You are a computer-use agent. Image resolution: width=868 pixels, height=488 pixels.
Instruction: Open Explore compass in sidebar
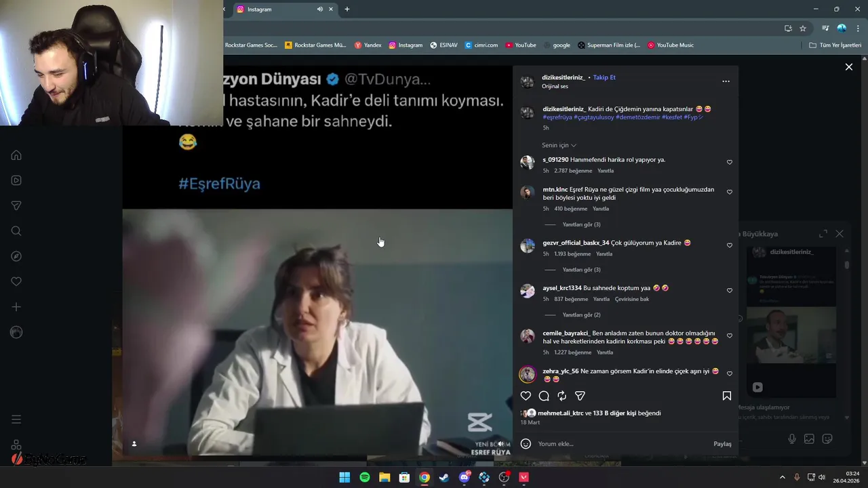tap(16, 256)
